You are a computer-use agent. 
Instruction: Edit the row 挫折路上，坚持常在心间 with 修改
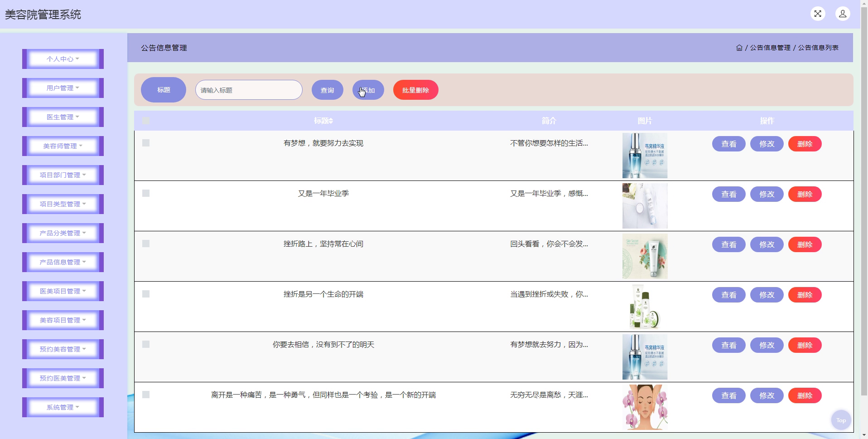(767, 244)
